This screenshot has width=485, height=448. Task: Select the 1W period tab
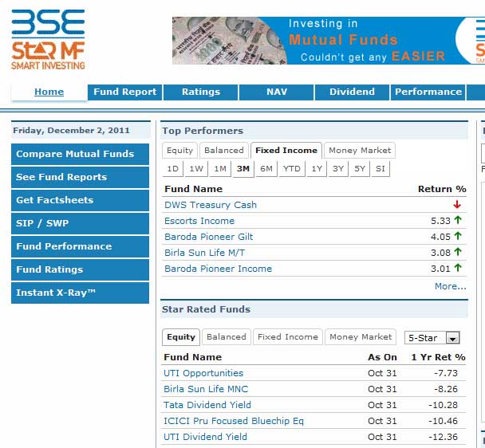pyautogui.click(x=196, y=169)
